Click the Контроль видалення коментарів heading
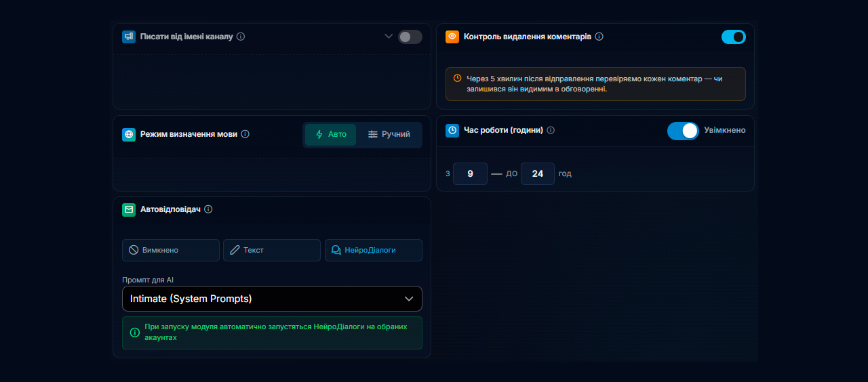This screenshot has width=868, height=382. click(528, 37)
